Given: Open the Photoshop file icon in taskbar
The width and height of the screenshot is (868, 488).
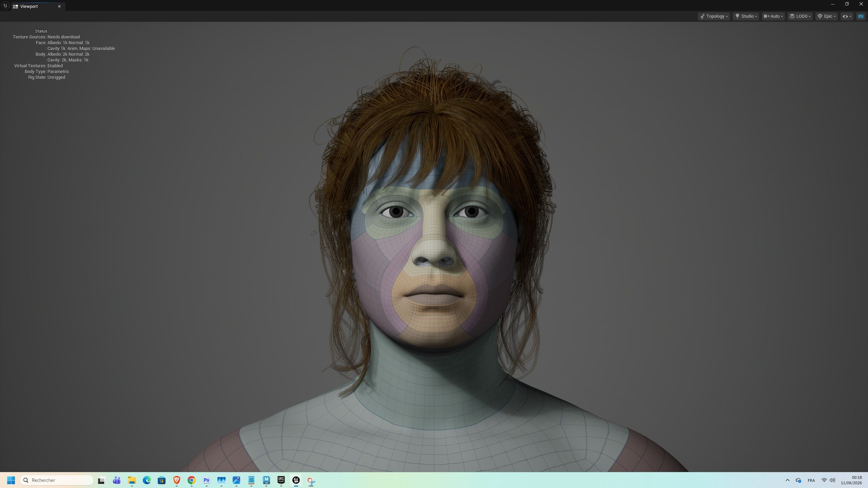Looking at the screenshot, I should pos(207,480).
